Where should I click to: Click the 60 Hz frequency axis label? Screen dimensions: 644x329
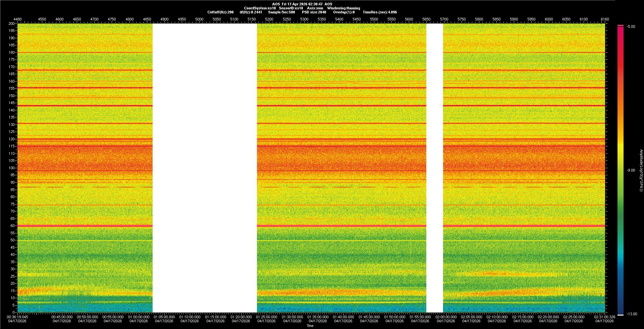tap(12, 226)
